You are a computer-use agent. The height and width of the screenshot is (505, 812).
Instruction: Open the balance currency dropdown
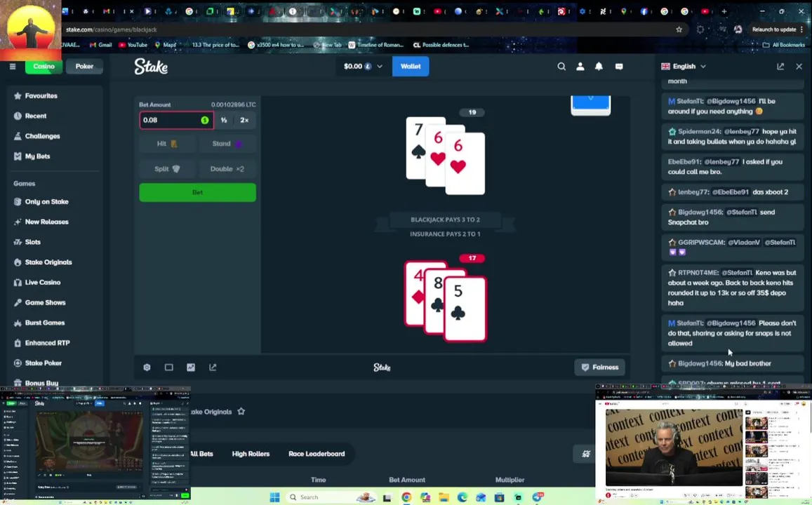(363, 66)
